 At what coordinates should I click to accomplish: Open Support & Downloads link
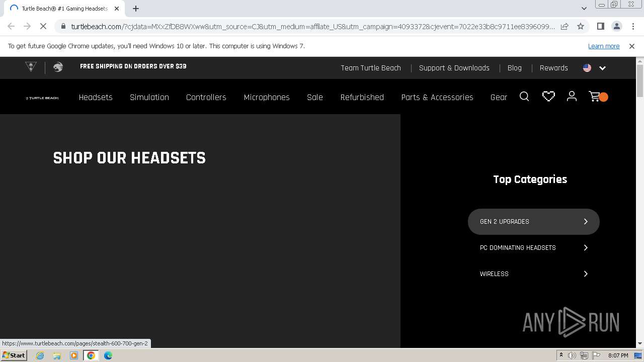pos(454,68)
